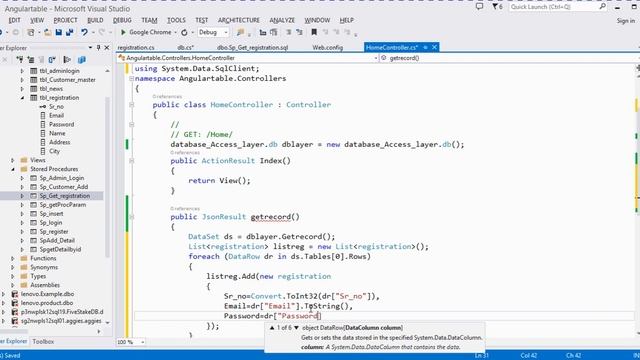Close the HomeController.cs* tab
This screenshot has width=640, height=360.
click(435, 47)
